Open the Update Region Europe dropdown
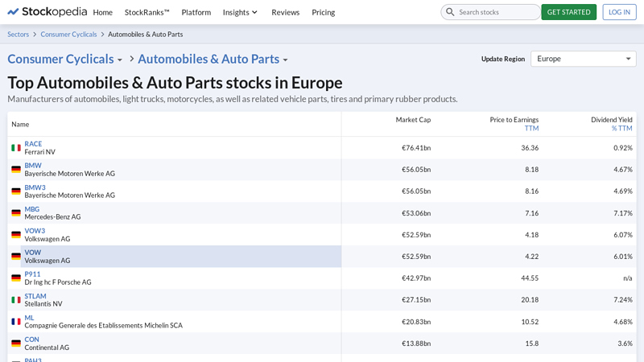 (x=583, y=59)
